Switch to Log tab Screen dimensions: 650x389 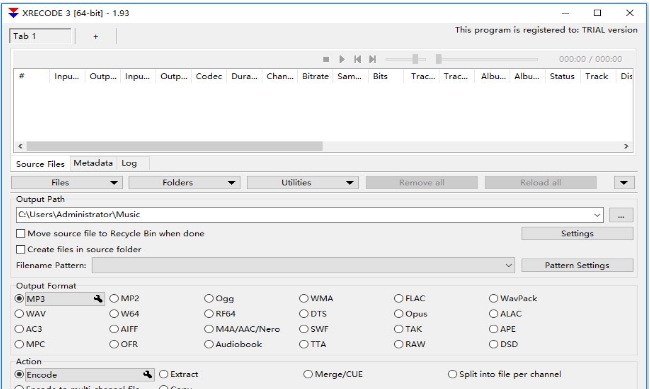[129, 163]
